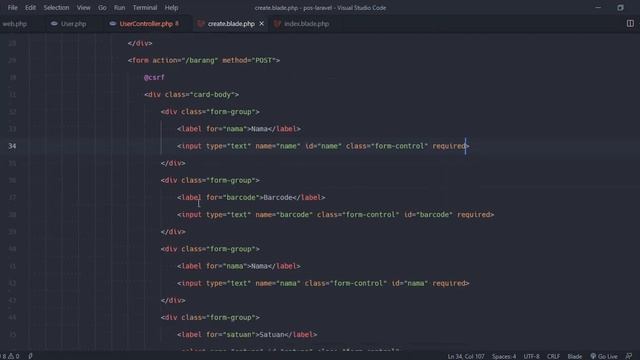Open the Selection menu

(x=56, y=8)
